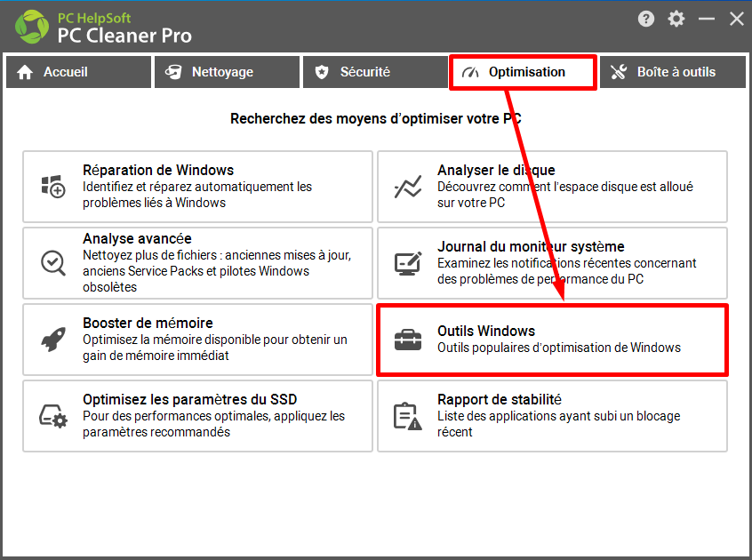Viewport: 752px width, 560px height.
Task: Click the 'PC HelpSoft' brand text
Action: pyautogui.click(x=94, y=18)
